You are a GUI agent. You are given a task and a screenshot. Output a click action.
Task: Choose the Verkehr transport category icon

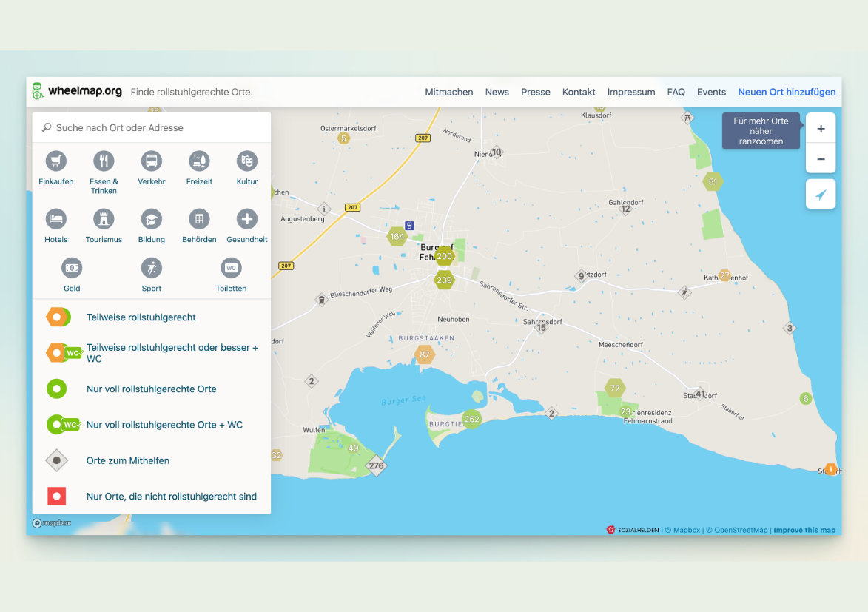[x=152, y=161]
